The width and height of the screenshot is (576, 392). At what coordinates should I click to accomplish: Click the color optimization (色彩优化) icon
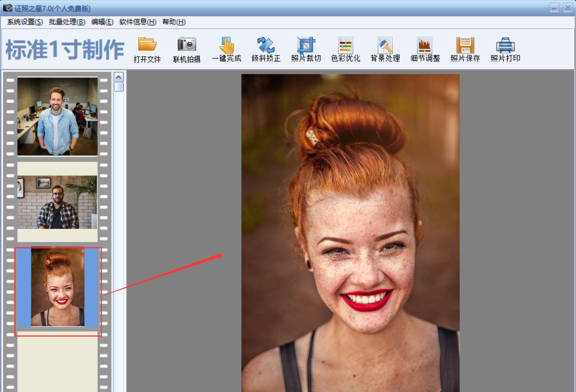(x=345, y=45)
